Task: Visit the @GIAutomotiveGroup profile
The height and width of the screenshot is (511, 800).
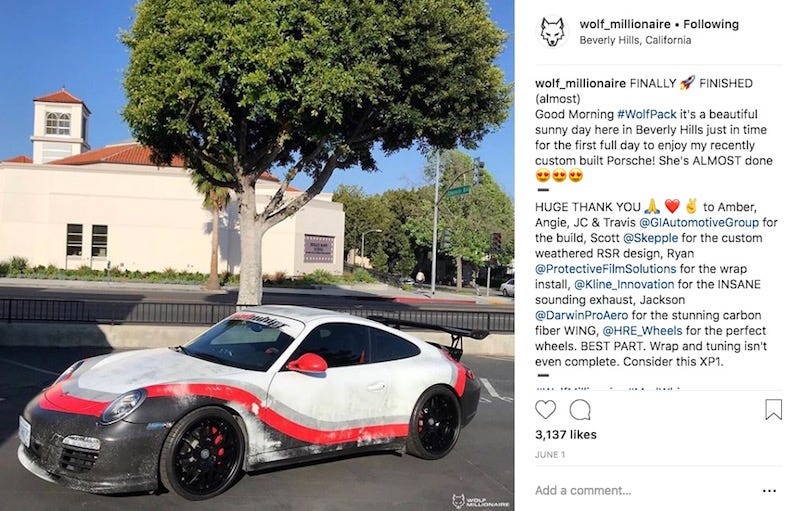Action: click(x=699, y=222)
